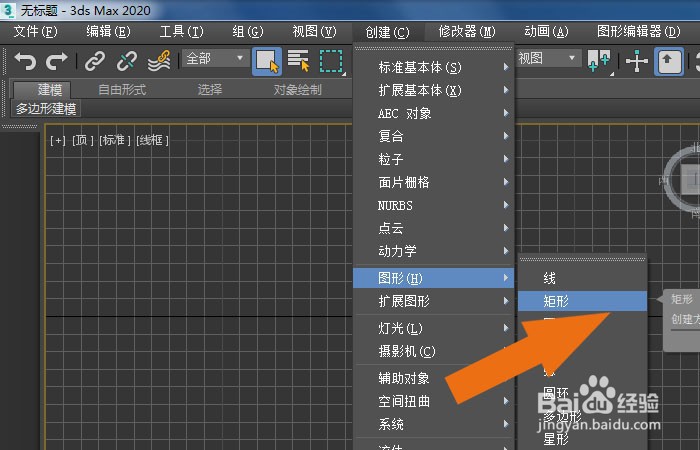Expand the 系统 submenu

pyautogui.click(x=433, y=425)
